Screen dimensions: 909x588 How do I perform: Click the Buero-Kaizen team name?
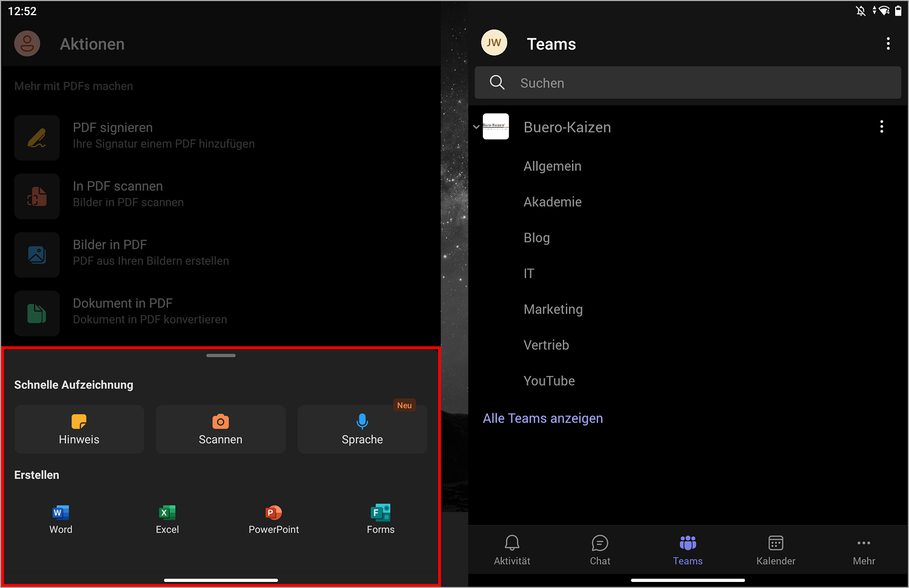pos(567,127)
